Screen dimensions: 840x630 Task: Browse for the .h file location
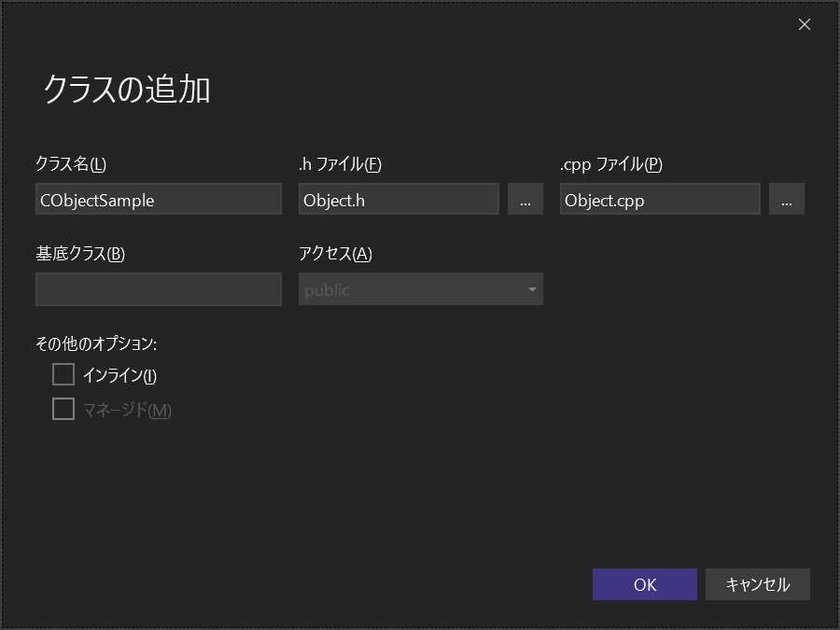pyautogui.click(x=525, y=200)
